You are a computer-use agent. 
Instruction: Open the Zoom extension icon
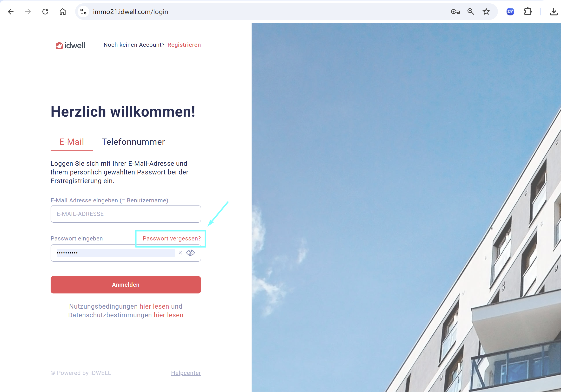click(510, 12)
